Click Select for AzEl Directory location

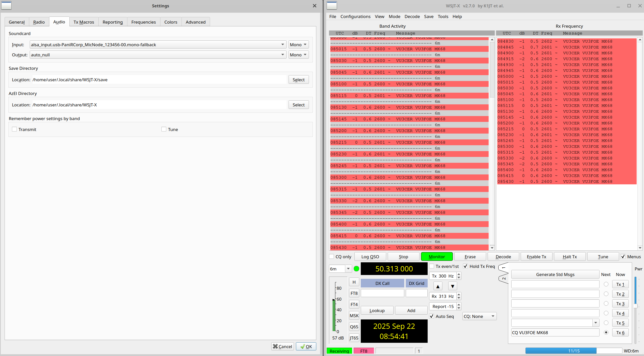pyautogui.click(x=298, y=105)
